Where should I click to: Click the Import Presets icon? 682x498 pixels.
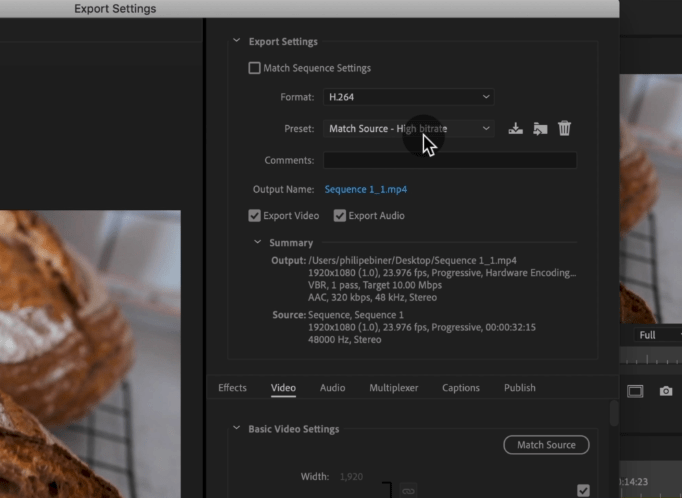click(540, 129)
